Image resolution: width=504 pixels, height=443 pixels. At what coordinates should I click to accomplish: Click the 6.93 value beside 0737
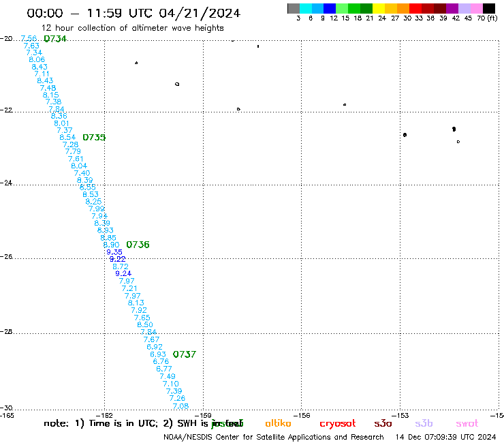[x=158, y=354]
